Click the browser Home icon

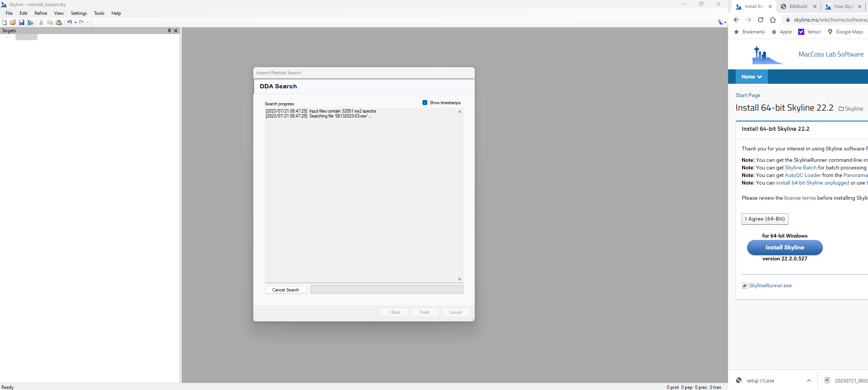773,20
